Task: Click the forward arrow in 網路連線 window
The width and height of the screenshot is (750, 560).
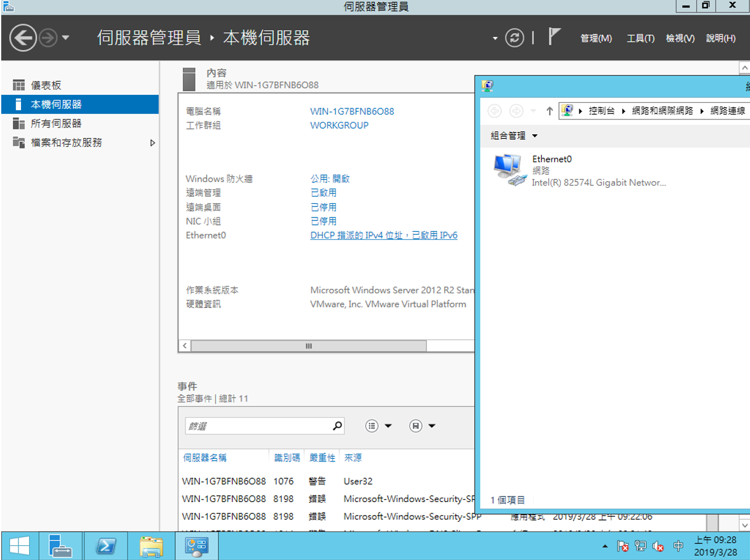Action: (x=516, y=111)
